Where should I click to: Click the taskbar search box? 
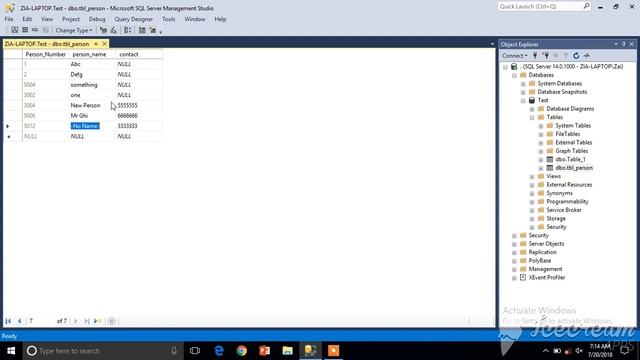(x=103, y=351)
